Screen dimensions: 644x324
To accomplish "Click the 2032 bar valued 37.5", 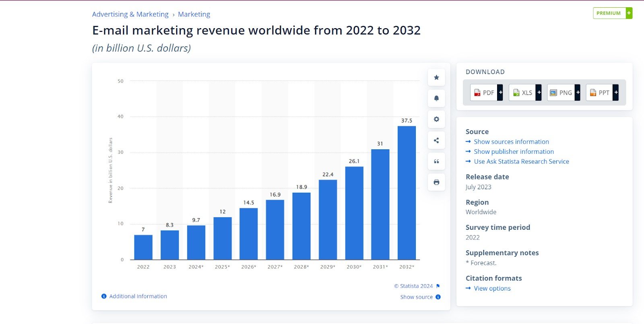I will coord(407,193).
